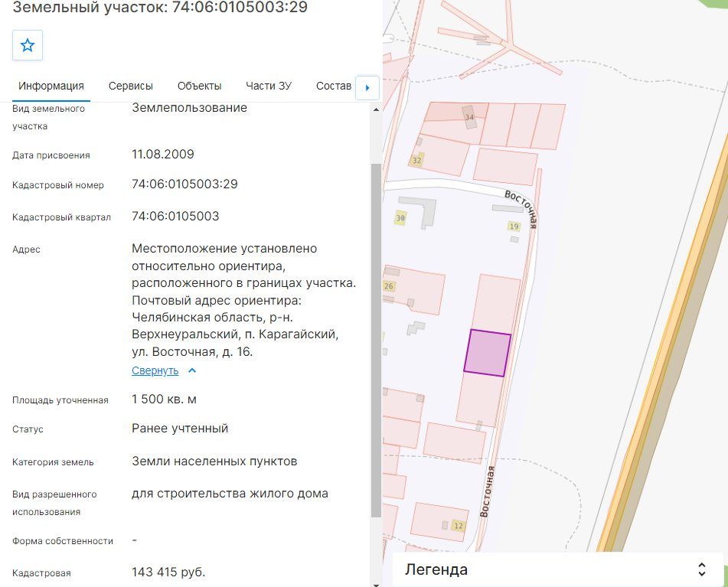Click value для строительства жилого дома
Screen dimensions: 728x587
pos(230,494)
